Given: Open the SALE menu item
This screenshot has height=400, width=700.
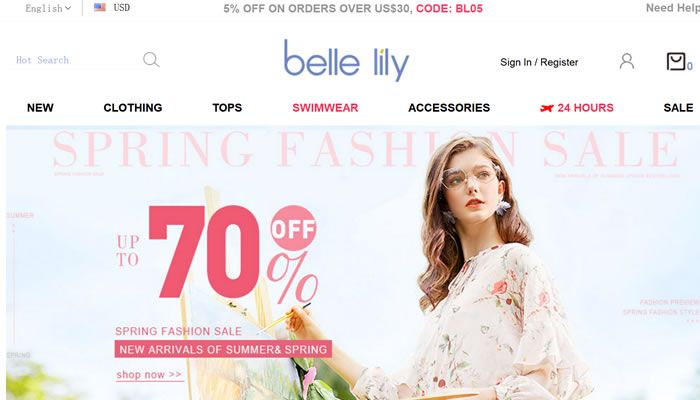Looking at the screenshot, I should coord(678,108).
